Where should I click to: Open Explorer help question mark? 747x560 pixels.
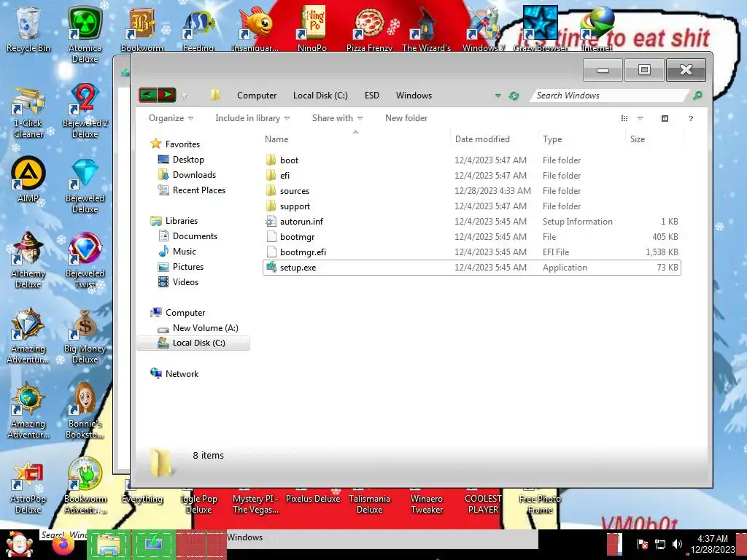click(690, 118)
